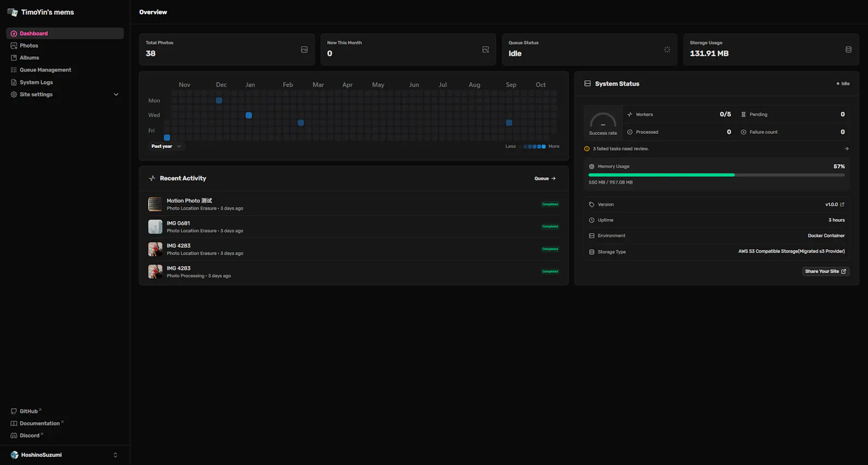Click the Storage Usage database icon
The image size is (868, 465).
848,49
